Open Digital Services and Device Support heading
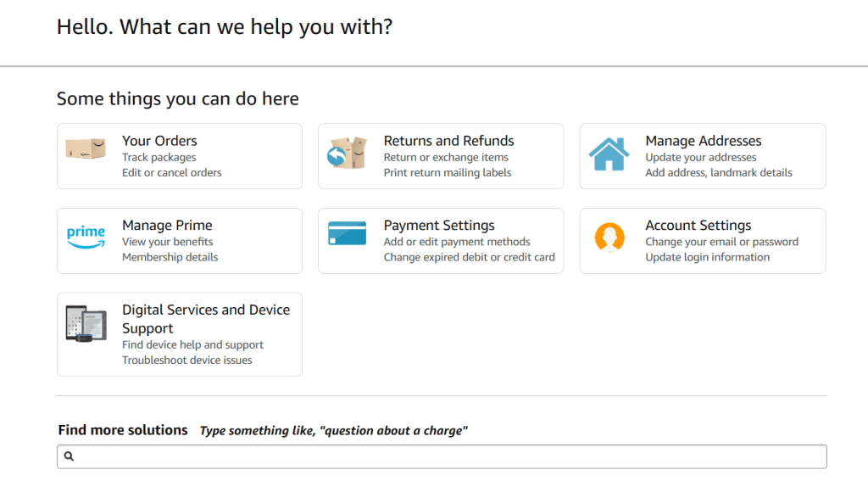 (x=206, y=319)
